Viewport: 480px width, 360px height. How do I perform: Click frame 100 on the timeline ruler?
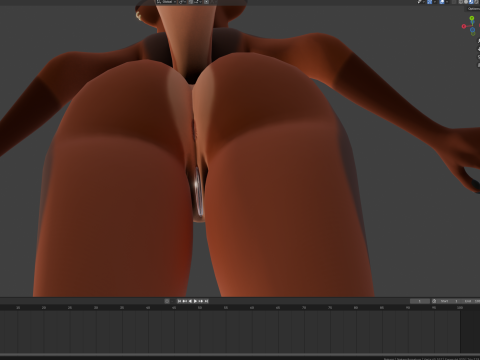pyautogui.click(x=460, y=308)
